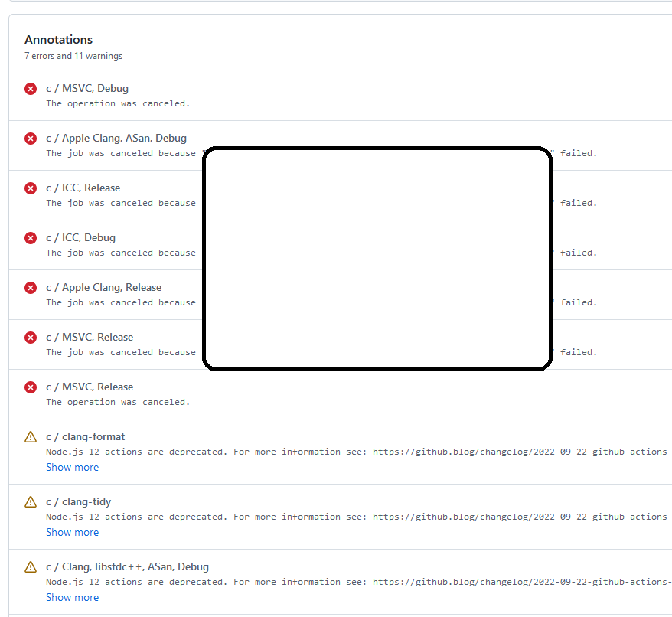Click 'The job was canceled because' under ICC, Release
This screenshot has width=672, height=617.
click(x=121, y=203)
